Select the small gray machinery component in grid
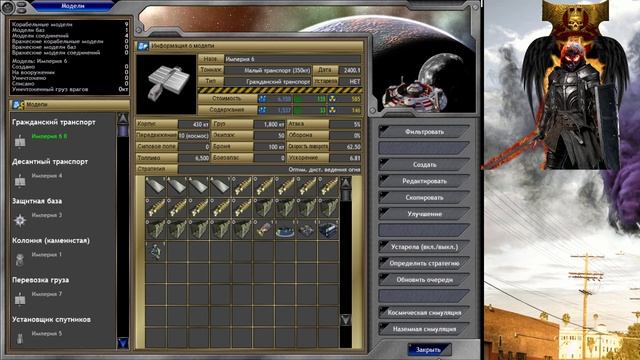The height and width of the screenshot is (360, 640). click(x=307, y=230)
